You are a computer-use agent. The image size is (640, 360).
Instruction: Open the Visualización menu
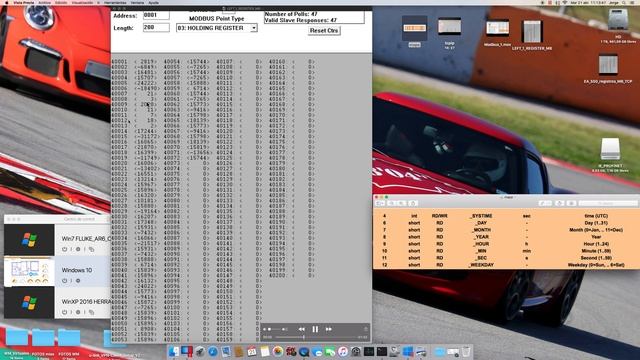click(82, 2)
